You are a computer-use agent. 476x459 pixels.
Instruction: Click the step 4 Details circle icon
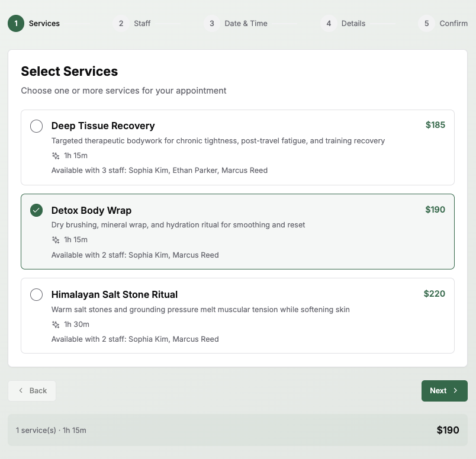pos(329,23)
